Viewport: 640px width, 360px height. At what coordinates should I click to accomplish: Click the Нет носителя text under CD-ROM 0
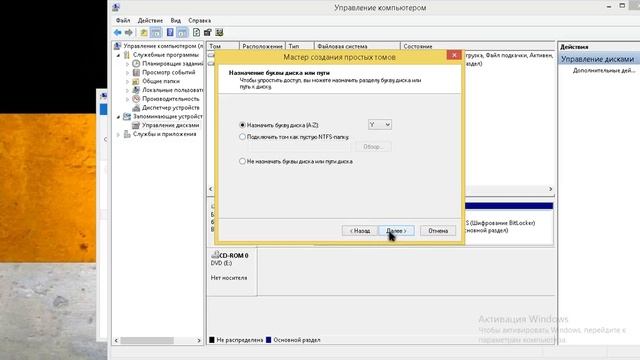pos(229,278)
